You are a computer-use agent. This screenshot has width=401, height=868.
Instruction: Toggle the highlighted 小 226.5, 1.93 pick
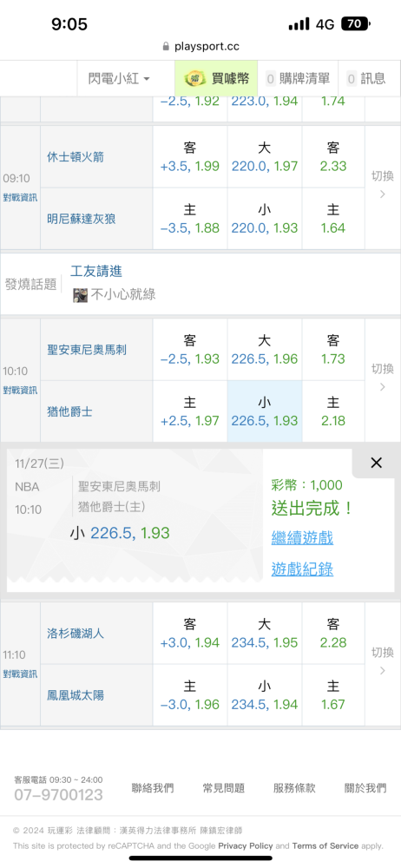(x=265, y=411)
